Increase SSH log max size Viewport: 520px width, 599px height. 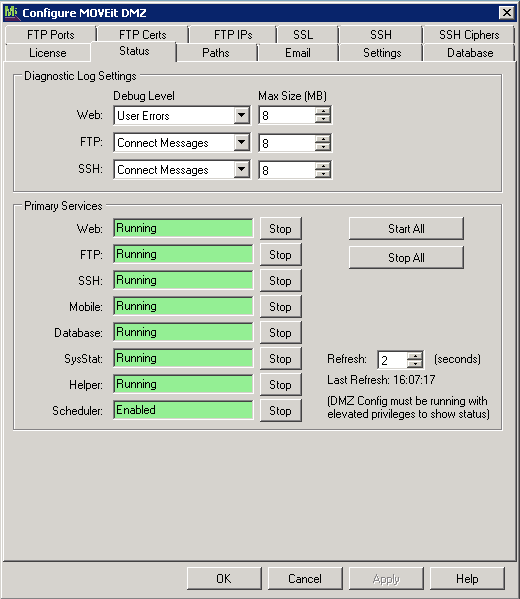click(x=323, y=166)
